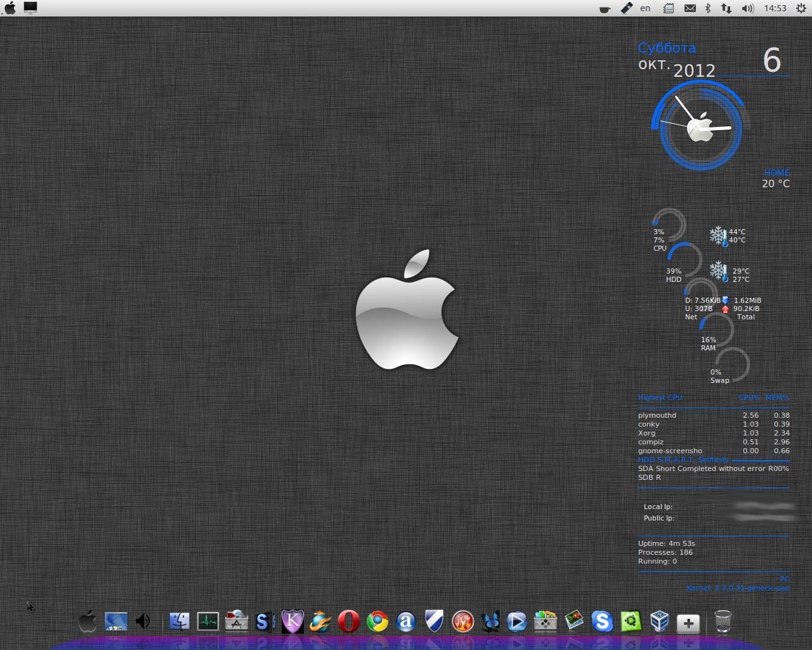The image size is (812, 650).
Task: Open the blue circular 'a' dock icon
Action: (x=406, y=621)
